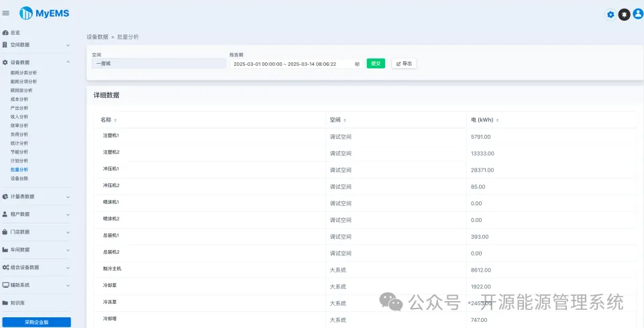The image size is (644, 328).
Task: Expand the 辅助系统 chevron
Action: [x=68, y=285]
